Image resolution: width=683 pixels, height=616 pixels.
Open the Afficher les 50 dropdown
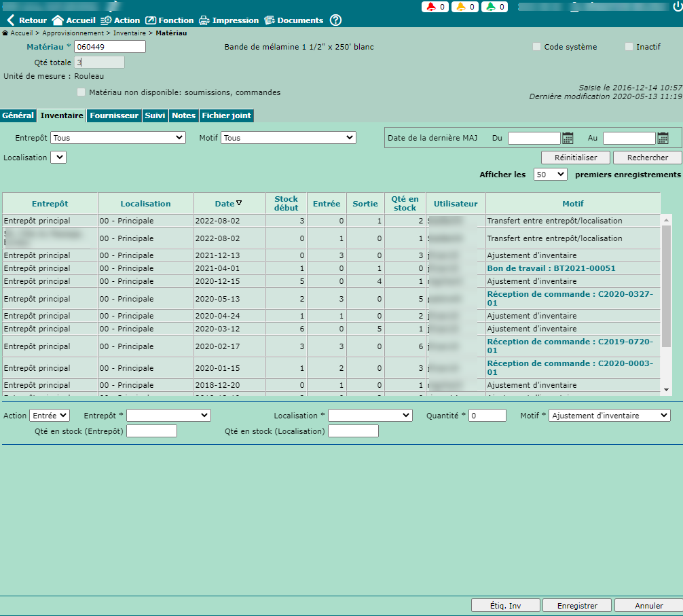(550, 175)
